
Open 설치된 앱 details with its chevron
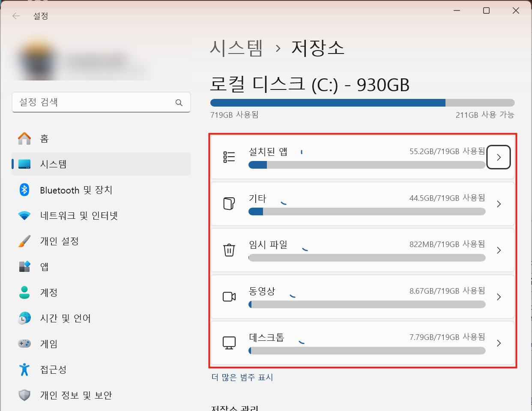[x=499, y=157]
